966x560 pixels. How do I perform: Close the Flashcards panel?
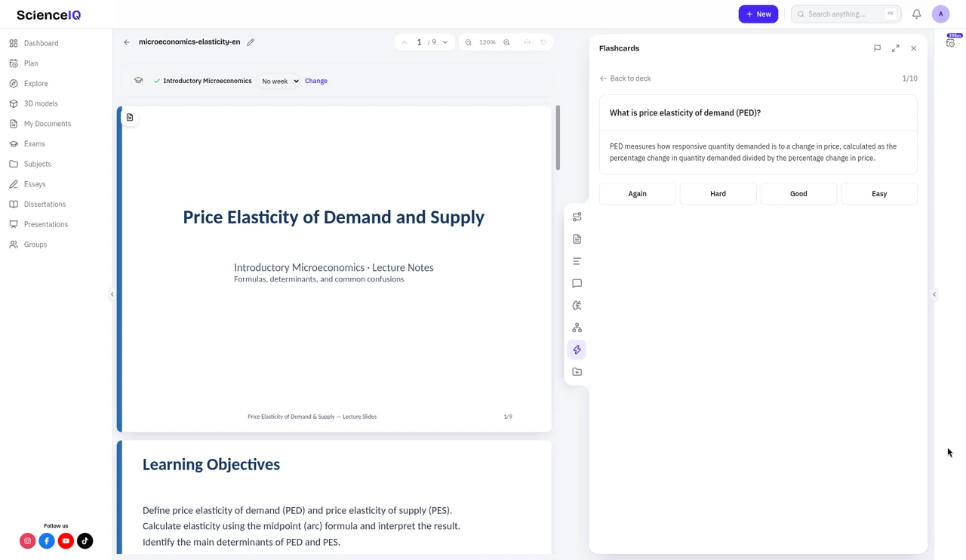point(913,48)
